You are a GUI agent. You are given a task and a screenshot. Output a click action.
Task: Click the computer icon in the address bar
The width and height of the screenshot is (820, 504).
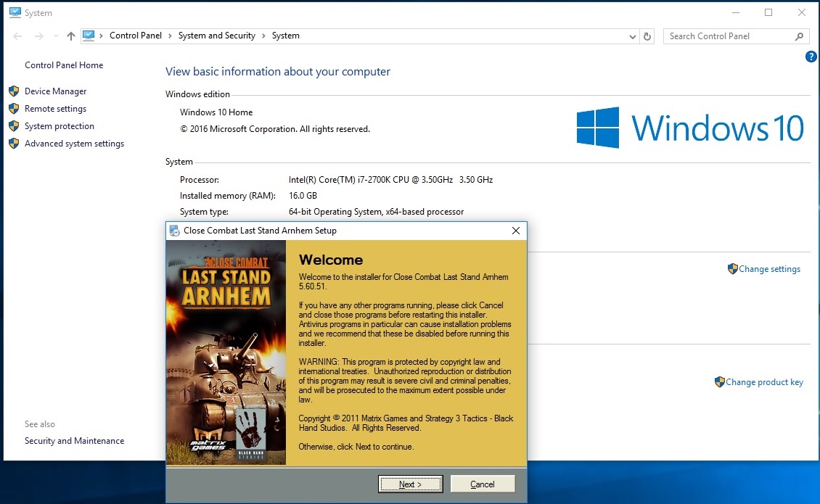(x=89, y=36)
